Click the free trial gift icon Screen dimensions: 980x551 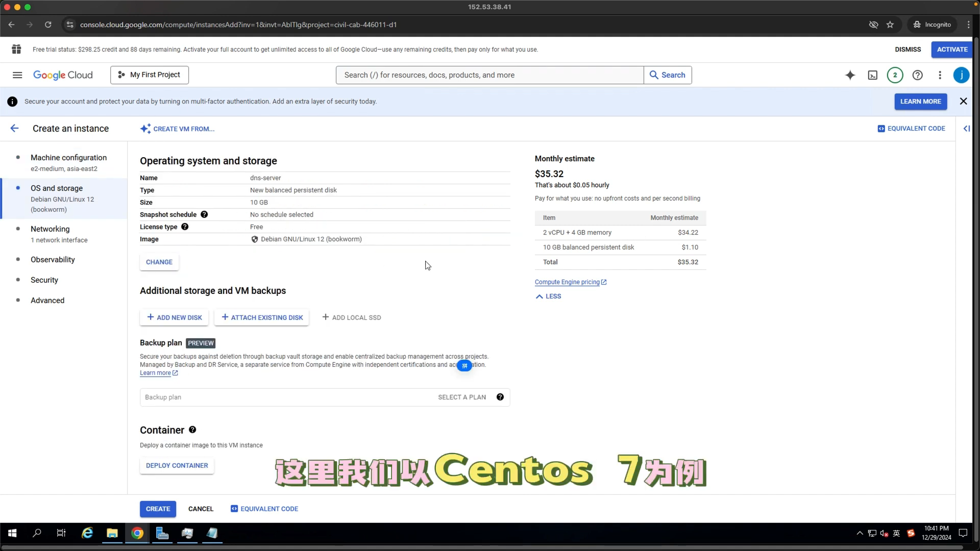tap(16, 49)
